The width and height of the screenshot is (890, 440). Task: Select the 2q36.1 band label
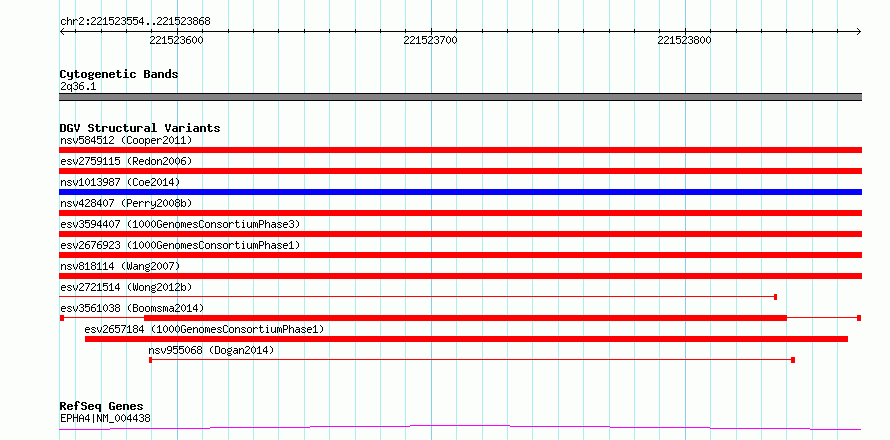tap(78, 87)
